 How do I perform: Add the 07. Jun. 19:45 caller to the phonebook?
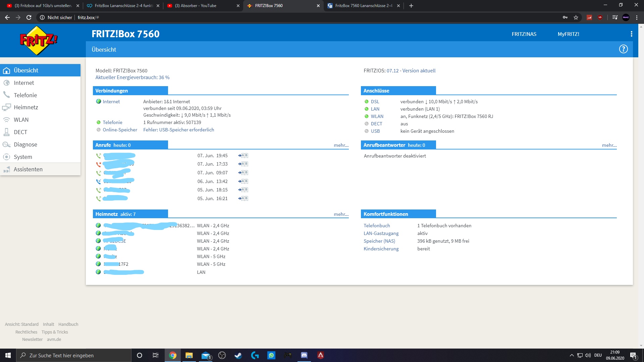(243, 156)
